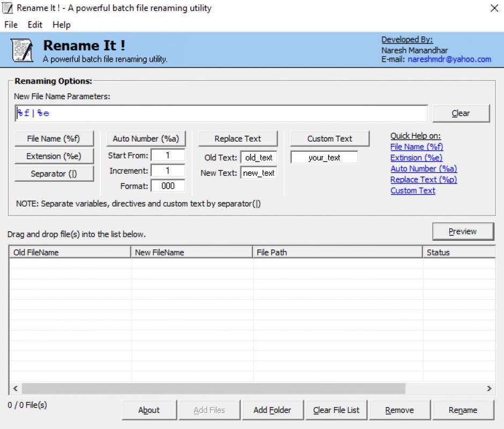Click the Remove button
Image resolution: width=504 pixels, height=429 pixels.
399,410
